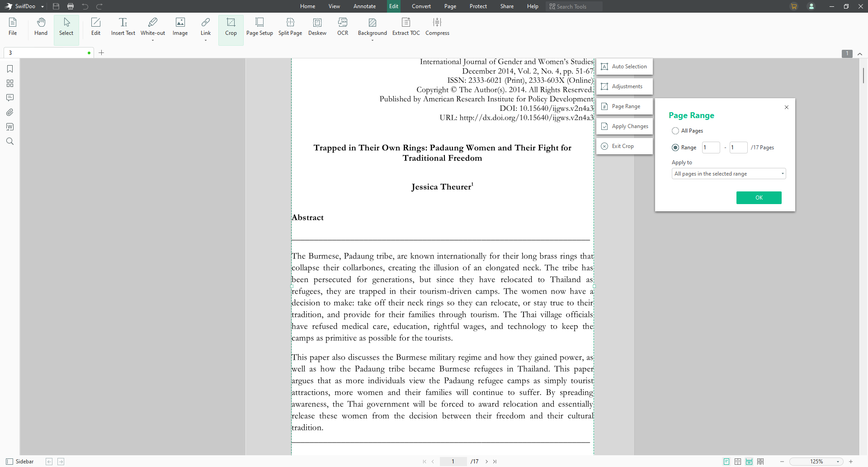This screenshot has height=467, width=868.
Task: Expand the Background tool dropdown arrow
Action: point(373,41)
